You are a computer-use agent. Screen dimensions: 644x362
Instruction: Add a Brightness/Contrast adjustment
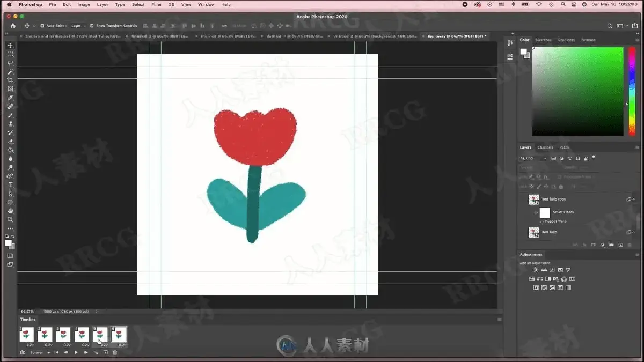535,270
